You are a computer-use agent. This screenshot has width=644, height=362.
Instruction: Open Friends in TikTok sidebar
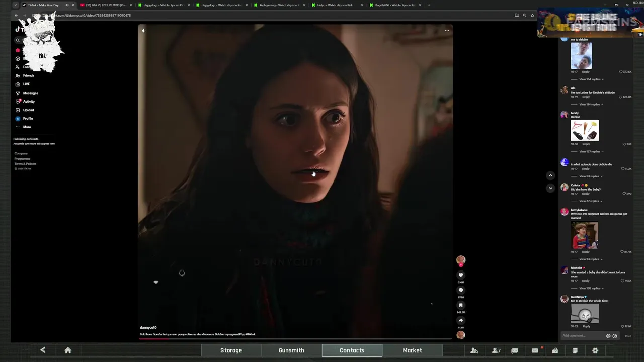[25, 75]
